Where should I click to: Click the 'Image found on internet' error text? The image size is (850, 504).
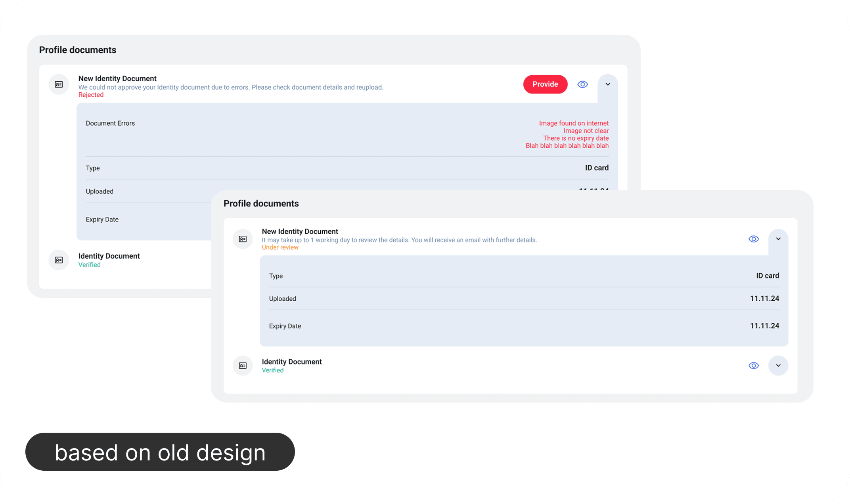573,124
